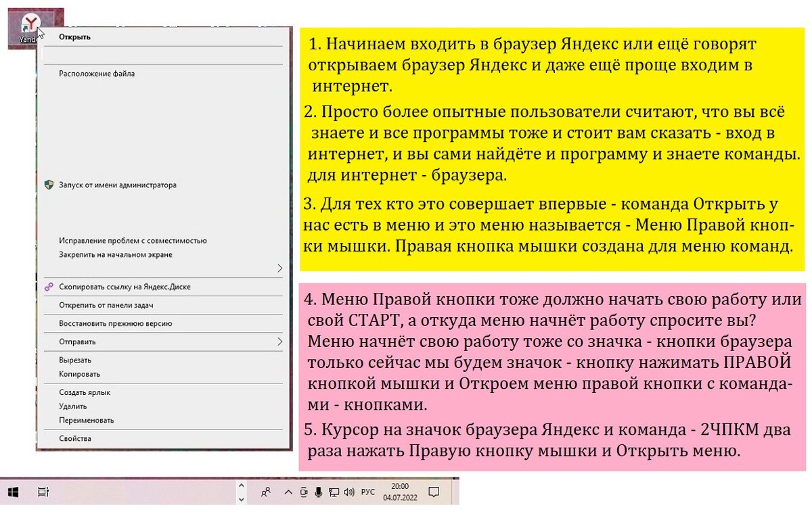
Task: Click the link icon beside Скопировать ссылку
Action: click(49, 287)
